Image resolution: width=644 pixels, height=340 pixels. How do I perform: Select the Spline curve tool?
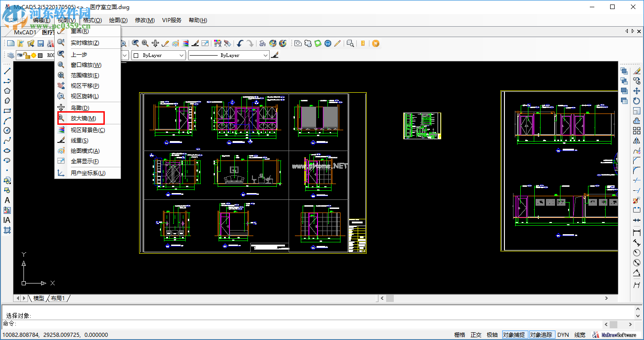[x=7, y=140]
